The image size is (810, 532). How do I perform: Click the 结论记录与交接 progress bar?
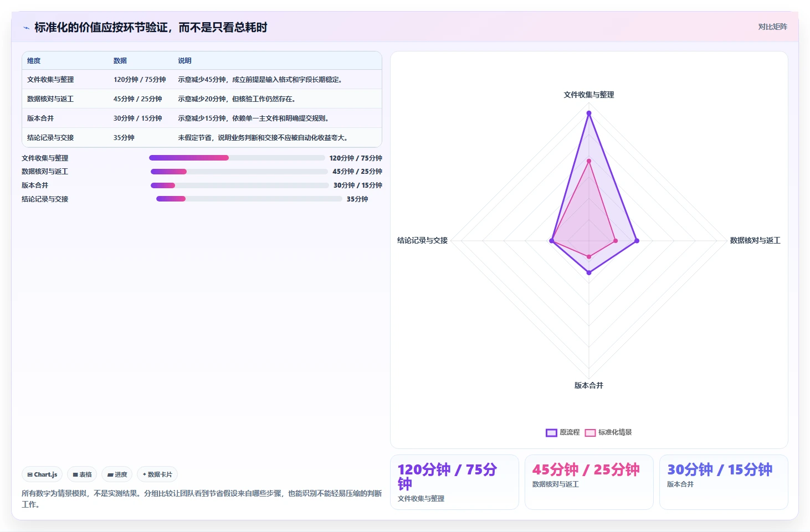click(249, 199)
